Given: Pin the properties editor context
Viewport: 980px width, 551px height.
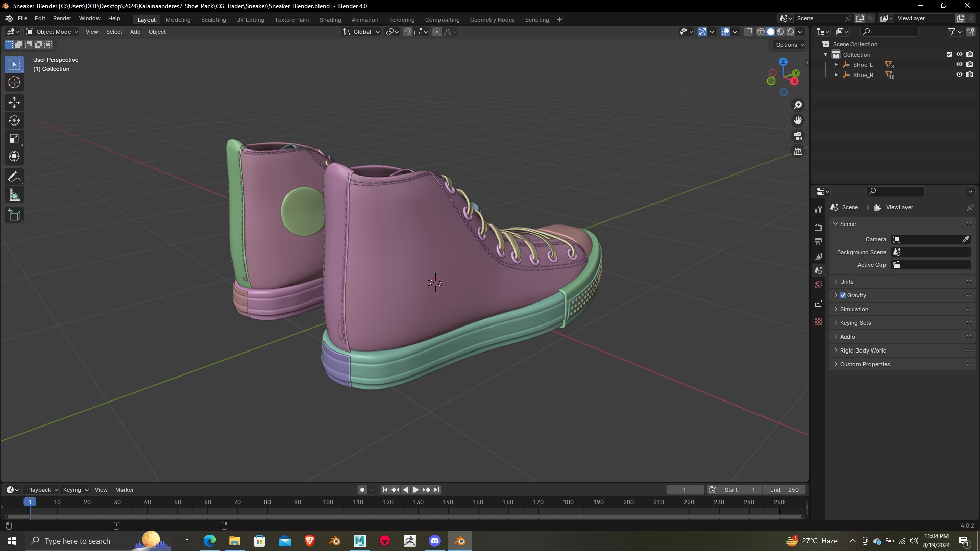Looking at the screenshot, I should tap(970, 207).
